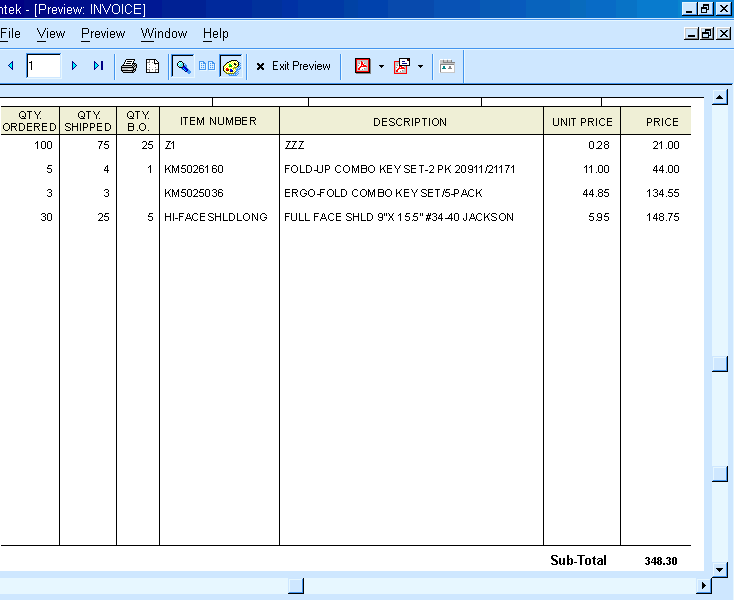Click price value 148.75
This screenshot has width=736, height=600.
[x=662, y=217]
